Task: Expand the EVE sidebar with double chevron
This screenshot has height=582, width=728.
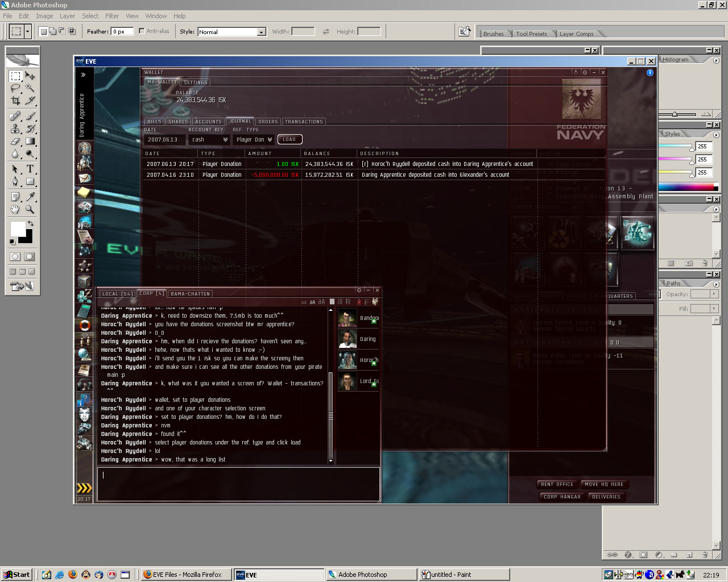Action: [84, 74]
